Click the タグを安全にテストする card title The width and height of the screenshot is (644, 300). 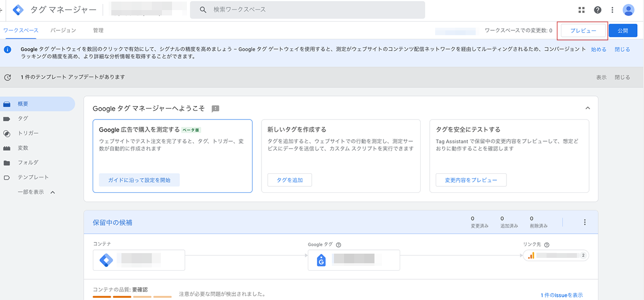[x=468, y=129]
